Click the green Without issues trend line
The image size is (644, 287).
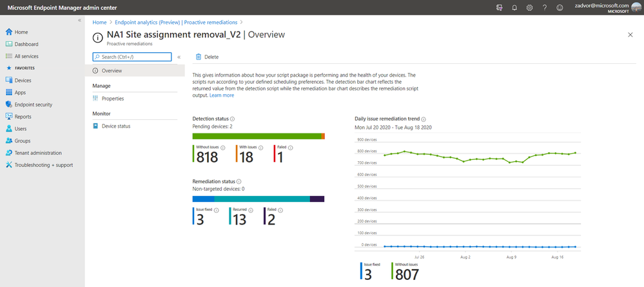click(x=480, y=157)
